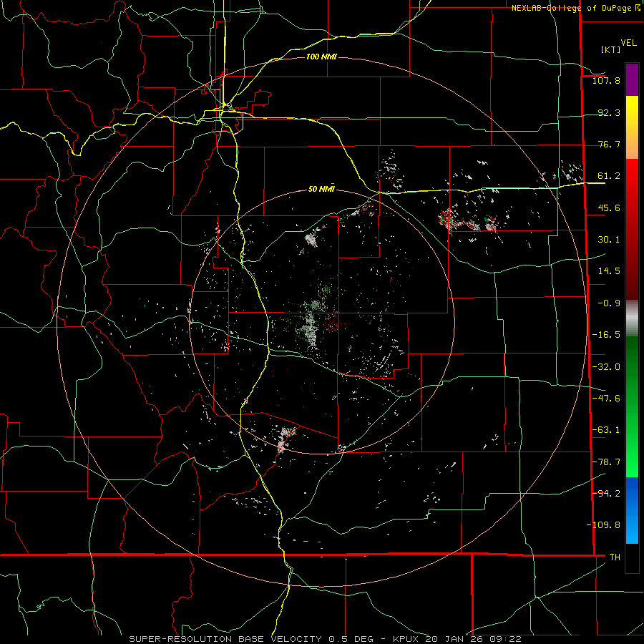Click the 50 NMI range ring label

tap(321, 190)
